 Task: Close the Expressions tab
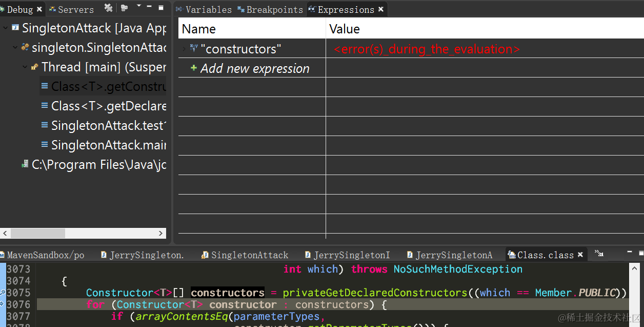pos(381,9)
